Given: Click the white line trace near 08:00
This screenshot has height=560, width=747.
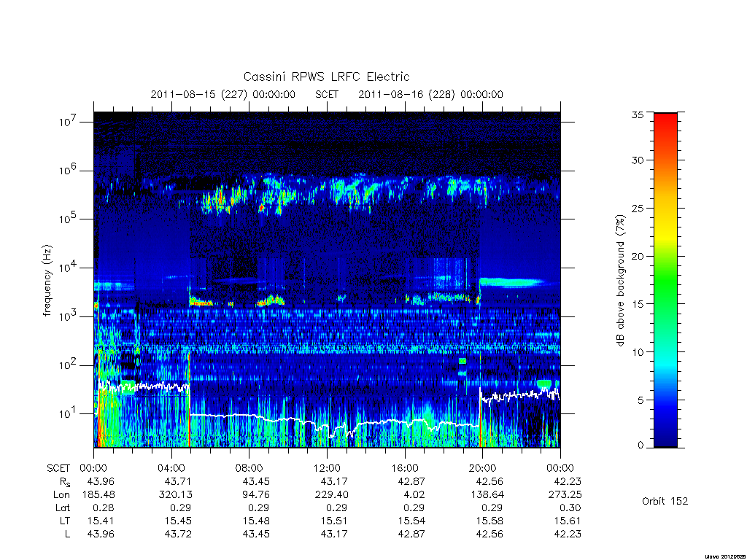Looking at the screenshot, I should pyautogui.click(x=249, y=415).
